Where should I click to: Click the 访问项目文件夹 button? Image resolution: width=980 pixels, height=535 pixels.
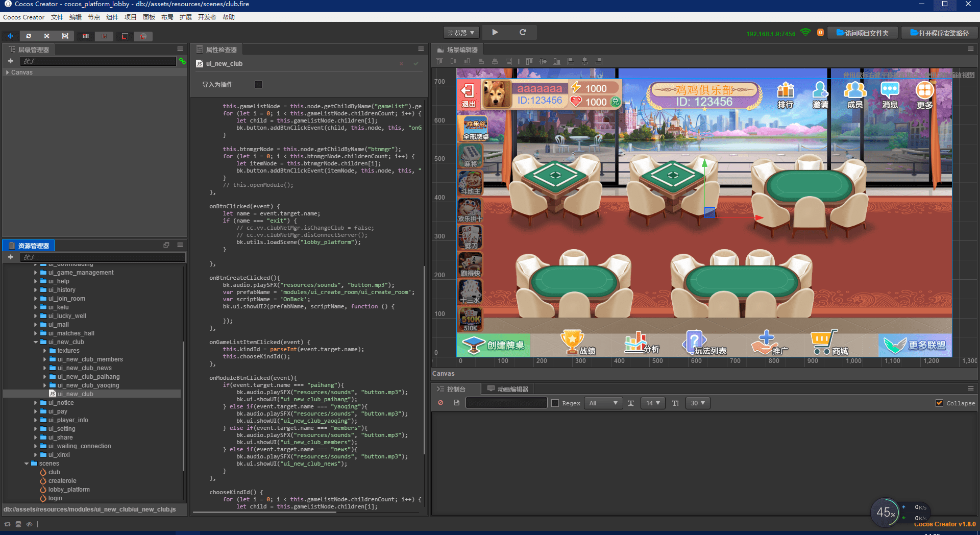click(x=863, y=33)
